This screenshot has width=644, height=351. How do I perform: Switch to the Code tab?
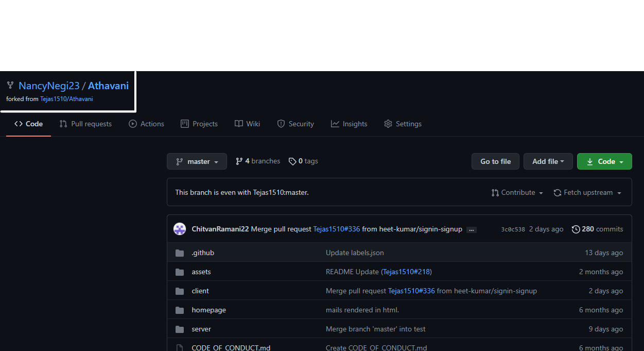(28, 124)
